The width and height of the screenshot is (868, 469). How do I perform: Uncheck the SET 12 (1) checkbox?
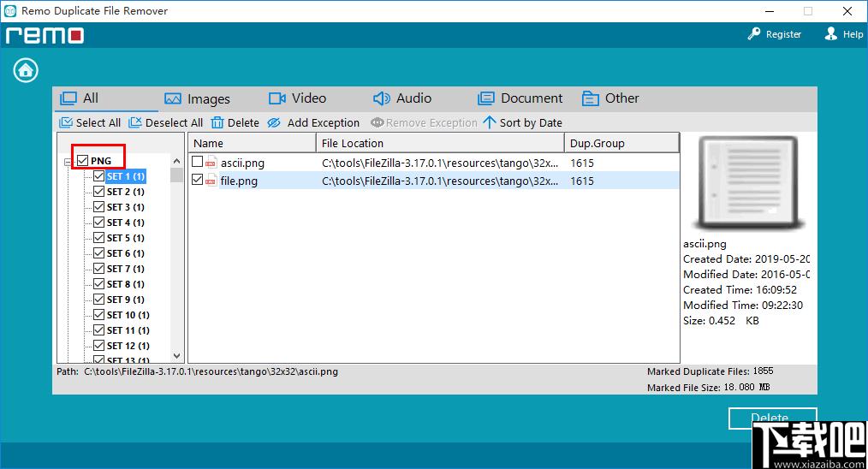coord(98,346)
